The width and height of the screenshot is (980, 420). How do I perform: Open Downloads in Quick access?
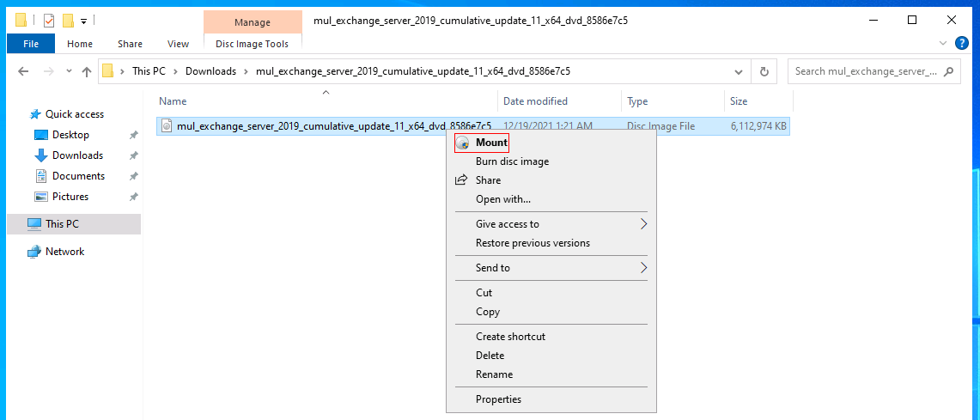click(77, 155)
